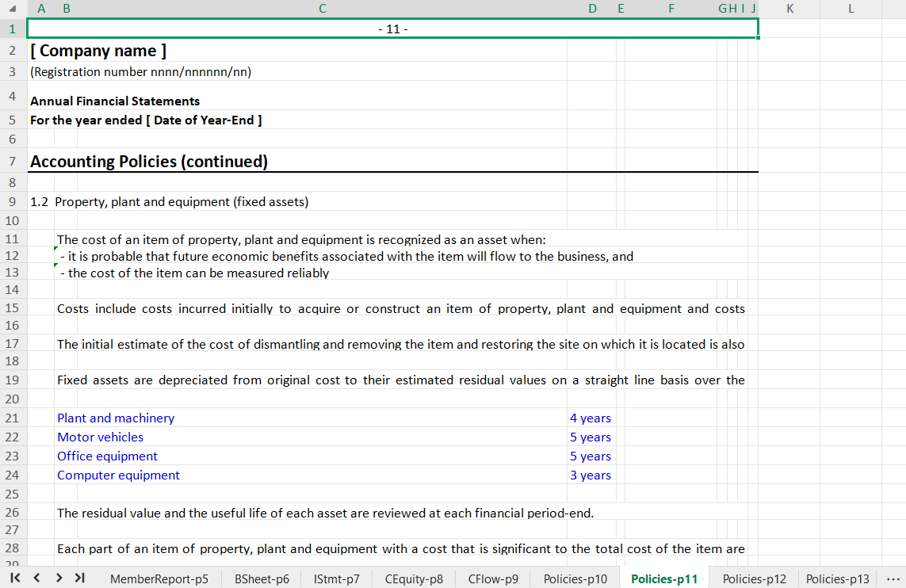Viewport: 906px width, 588px height.
Task: Open the CFlow-p9 sheet tab
Action: pyautogui.click(x=493, y=578)
